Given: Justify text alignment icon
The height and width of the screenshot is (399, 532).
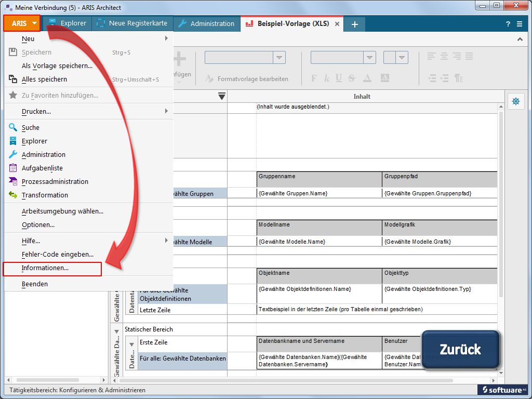Looking at the screenshot, I should coord(469,56).
